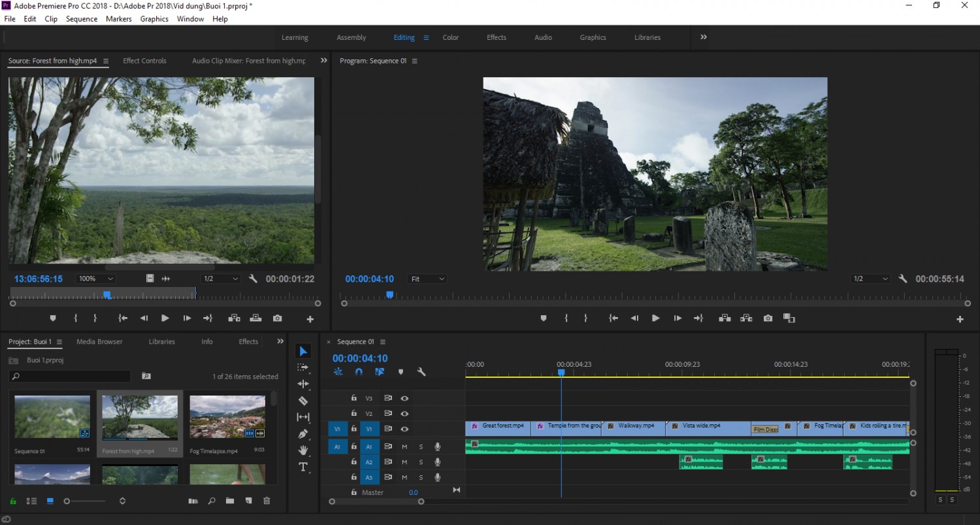Click the Project panel thumbnail zoom slider

[86, 501]
